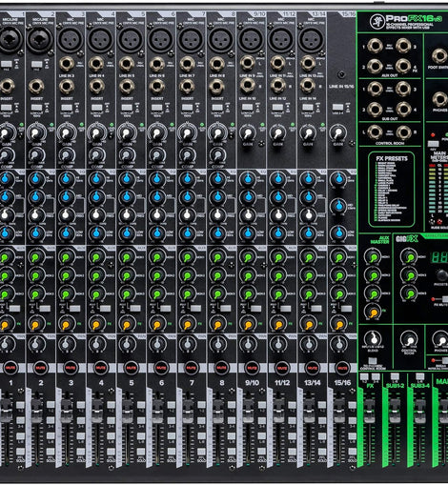The image size is (448, 485).
Task: Toggle the channel 4 low cut switch
Action: click(x=97, y=108)
